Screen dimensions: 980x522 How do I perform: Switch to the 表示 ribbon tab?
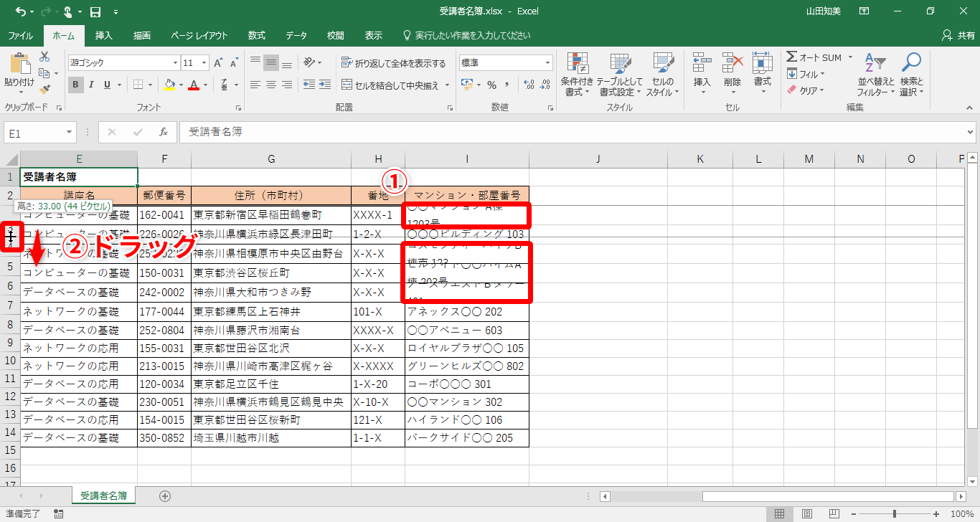point(374,35)
